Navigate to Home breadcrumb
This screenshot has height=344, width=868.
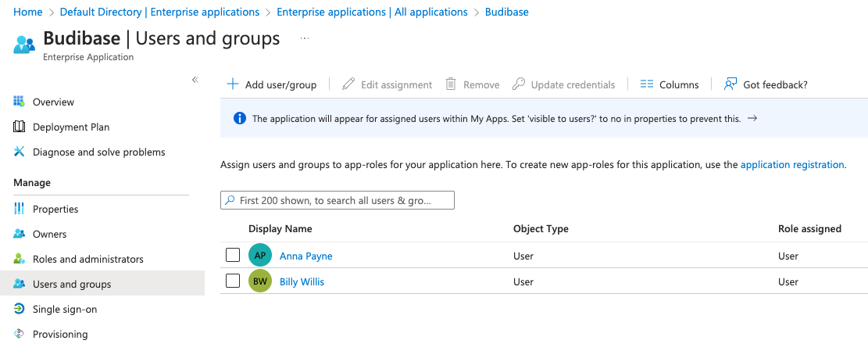point(28,12)
